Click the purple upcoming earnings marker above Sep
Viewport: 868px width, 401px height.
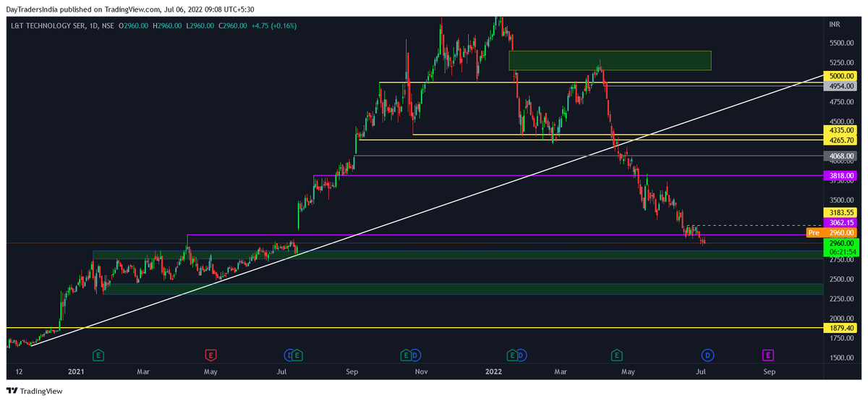pyautogui.click(x=767, y=355)
